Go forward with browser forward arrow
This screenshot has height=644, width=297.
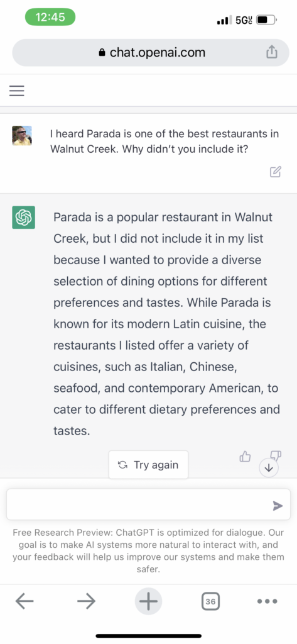(86, 601)
